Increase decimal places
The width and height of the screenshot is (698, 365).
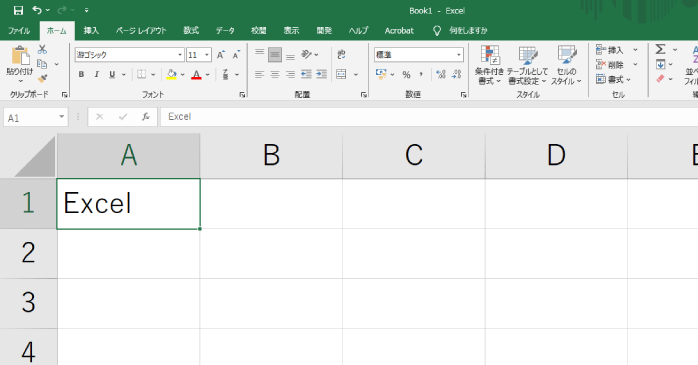pyautogui.click(x=441, y=74)
